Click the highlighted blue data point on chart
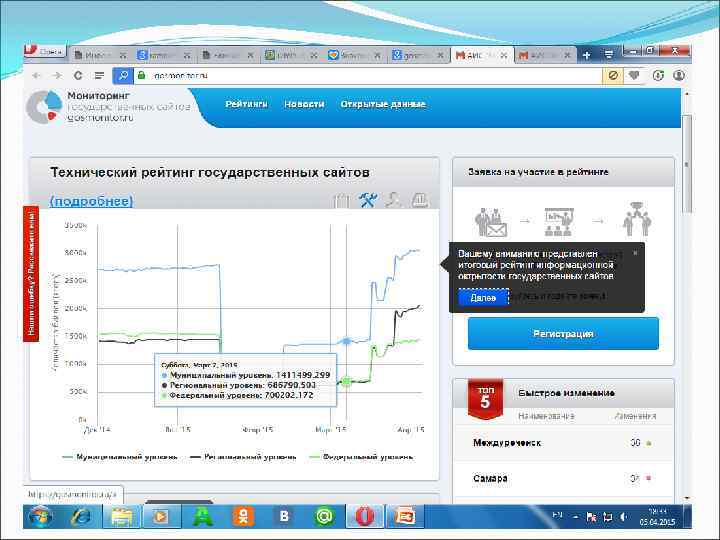 tap(346, 341)
